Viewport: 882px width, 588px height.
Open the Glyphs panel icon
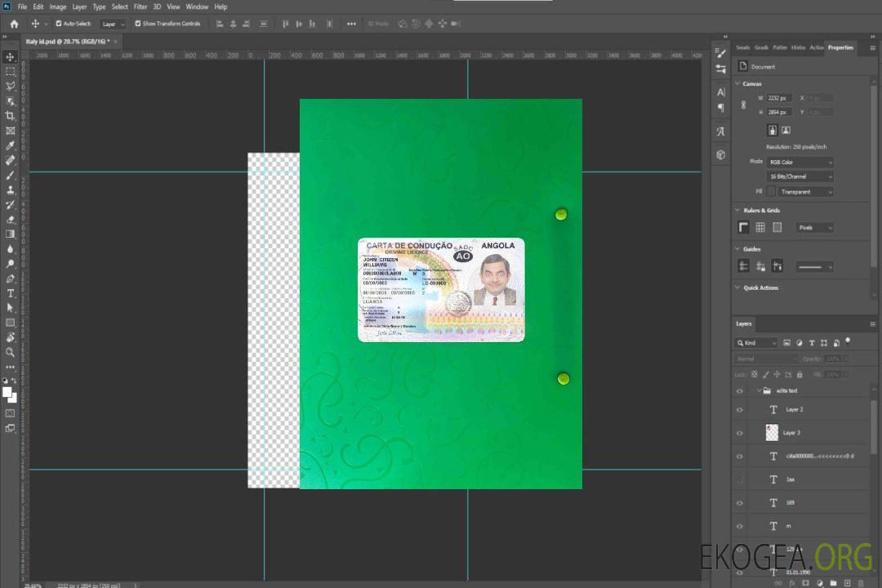coord(721,131)
